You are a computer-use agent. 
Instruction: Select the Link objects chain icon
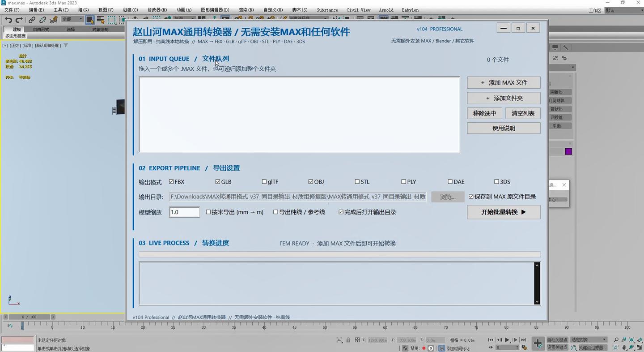pyautogui.click(x=32, y=20)
